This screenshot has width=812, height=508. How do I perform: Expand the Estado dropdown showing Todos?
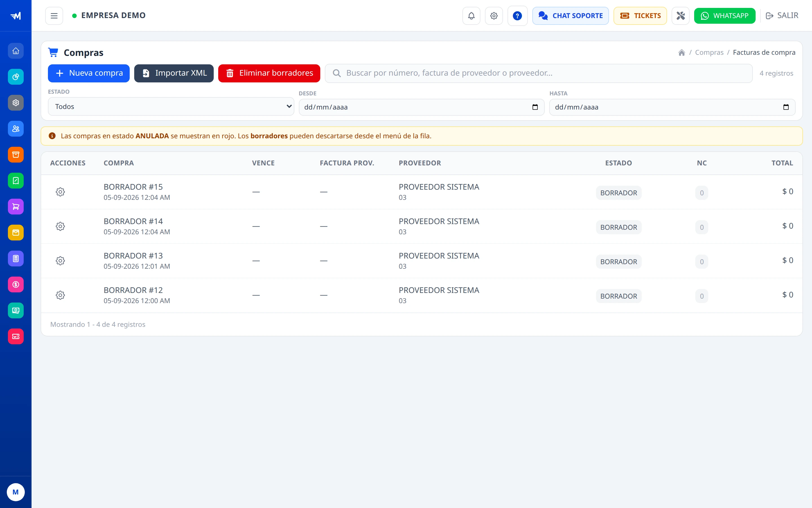pos(171,106)
